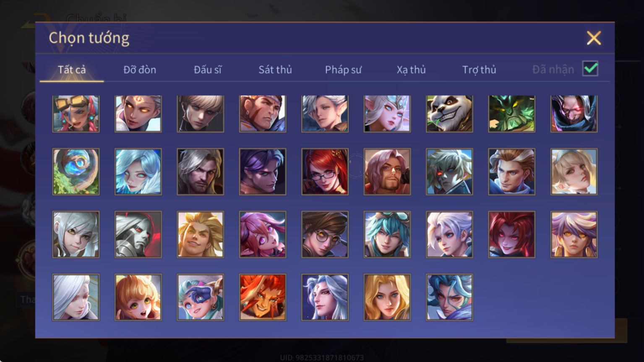Pick the green tree monster hero
This screenshot has height=362, width=644.
[511, 114]
